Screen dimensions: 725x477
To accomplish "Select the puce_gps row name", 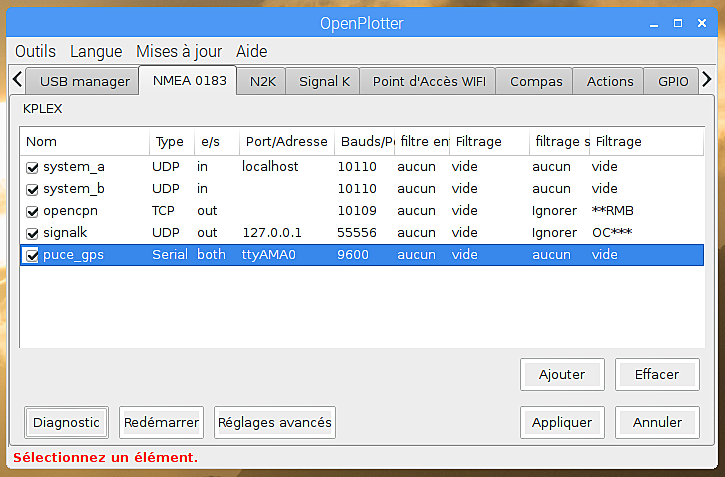I will pos(73,255).
